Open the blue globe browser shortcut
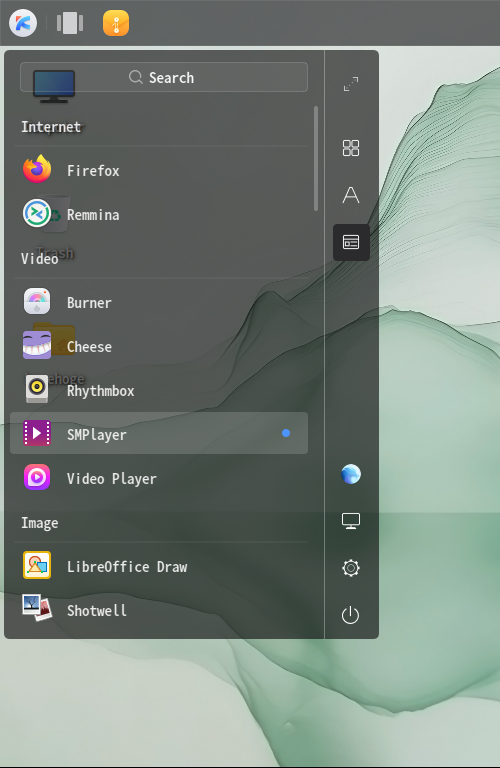The height and width of the screenshot is (768, 500). pos(351,474)
